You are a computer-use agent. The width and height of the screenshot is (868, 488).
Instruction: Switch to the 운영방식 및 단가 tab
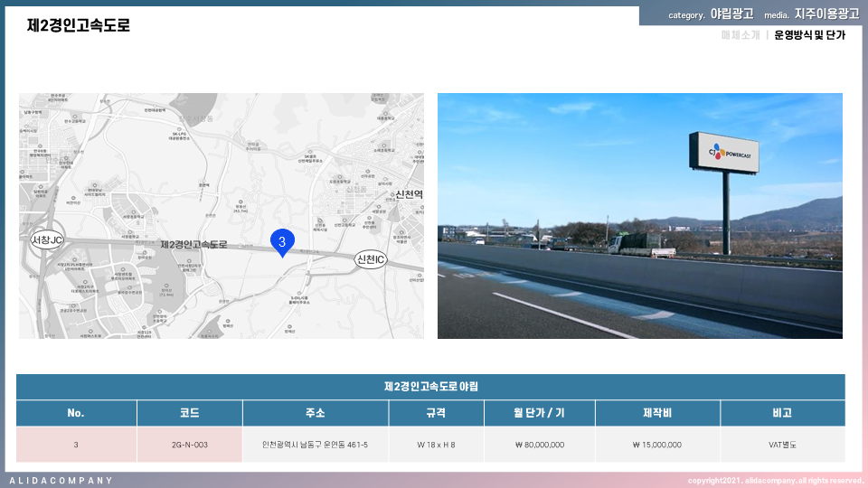pos(809,35)
